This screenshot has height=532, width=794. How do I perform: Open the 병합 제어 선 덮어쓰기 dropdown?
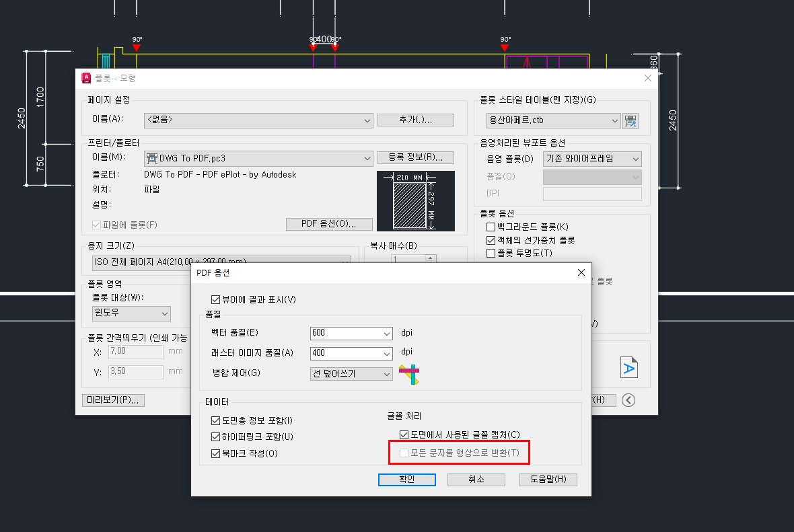pyautogui.click(x=351, y=374)
